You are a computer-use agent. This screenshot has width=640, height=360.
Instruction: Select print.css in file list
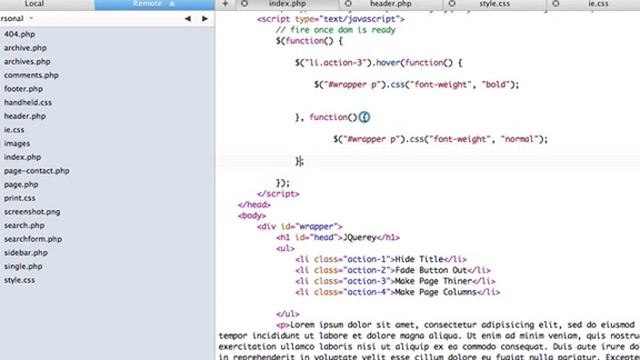[x=20, y=198]
